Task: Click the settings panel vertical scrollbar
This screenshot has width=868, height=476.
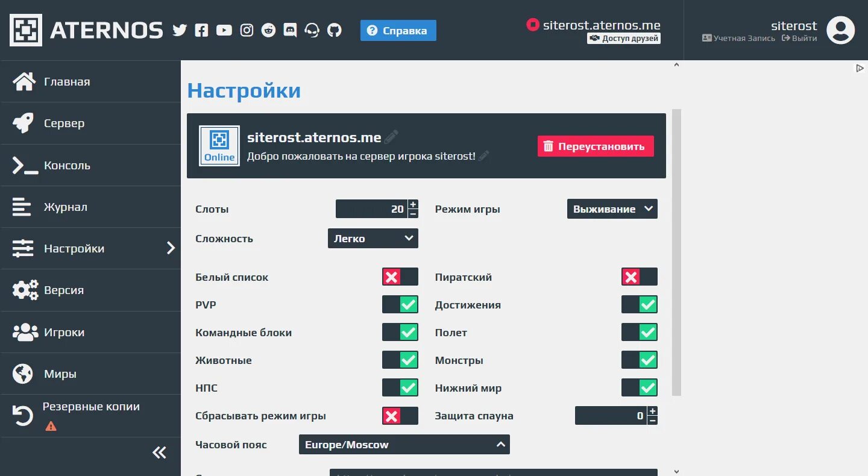Action: point(676,252)
